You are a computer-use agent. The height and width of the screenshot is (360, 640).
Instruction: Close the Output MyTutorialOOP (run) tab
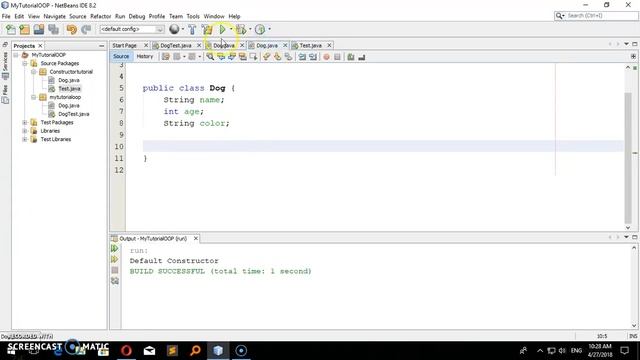click(196, 238)
